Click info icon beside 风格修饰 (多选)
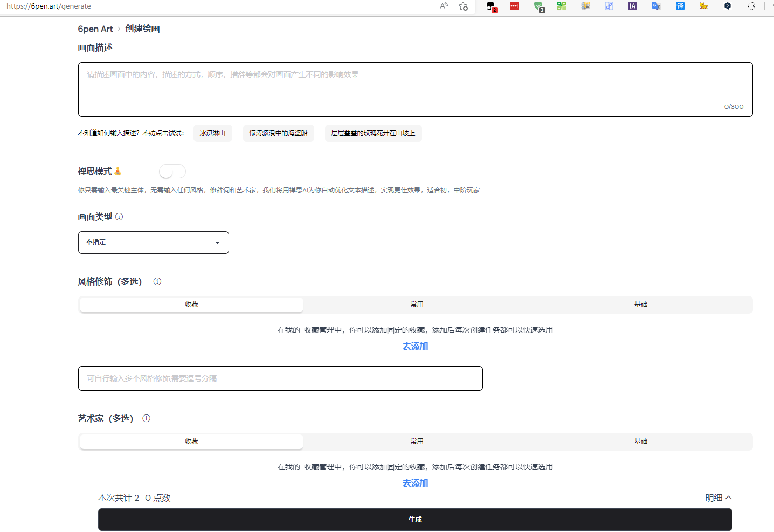This screenshot has height=532, width=774. (157, 281)
